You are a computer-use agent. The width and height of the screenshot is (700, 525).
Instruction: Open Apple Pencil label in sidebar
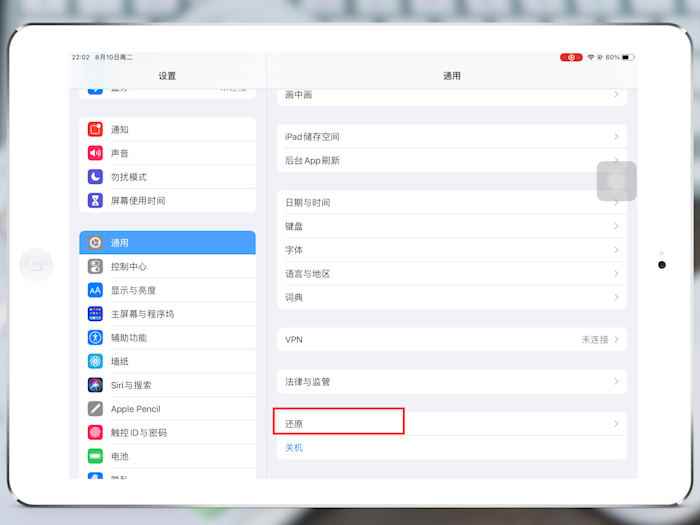point(136,409)
